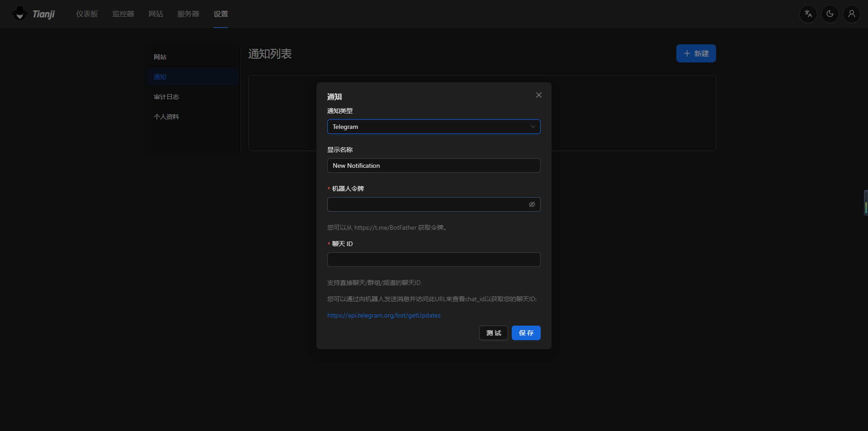Screen dimensions: 868x431
Task: Close the 通知 dialog with X
Action: tap(538, 95)
